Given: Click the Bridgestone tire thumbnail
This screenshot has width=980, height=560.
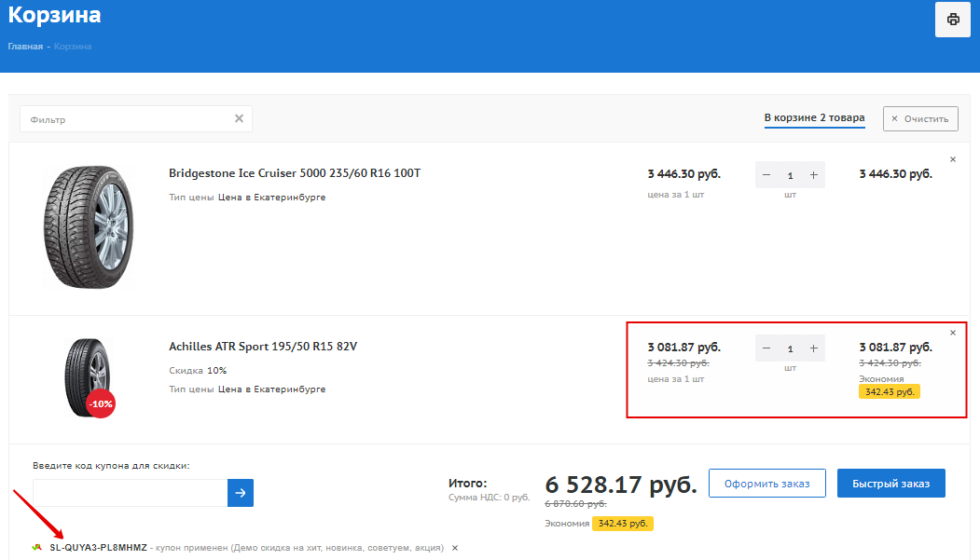Looking at the screenshot, I should coord(89,226).
